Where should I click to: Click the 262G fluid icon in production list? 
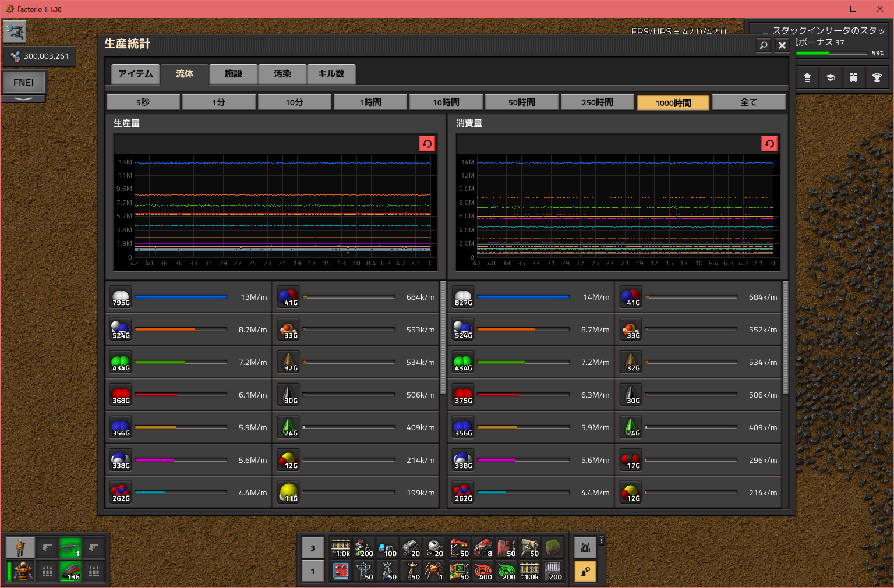tap(121, 493)
